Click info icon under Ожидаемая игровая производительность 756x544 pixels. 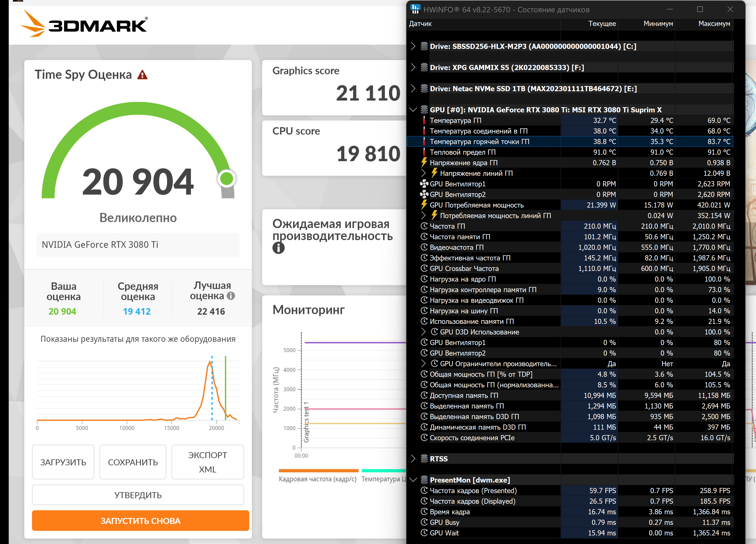[278, 248]
